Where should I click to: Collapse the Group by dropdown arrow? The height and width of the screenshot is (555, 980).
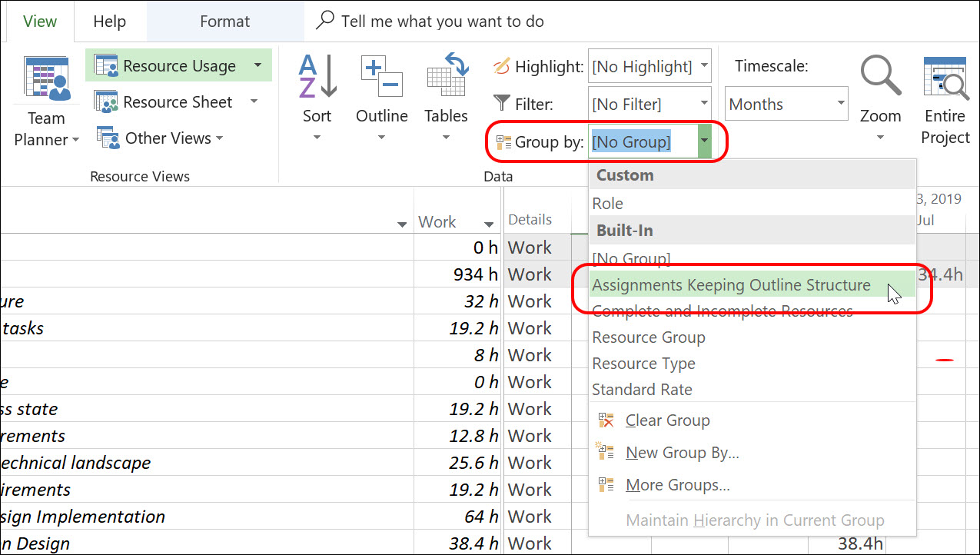pyautogui.click(x=705, y=142)
